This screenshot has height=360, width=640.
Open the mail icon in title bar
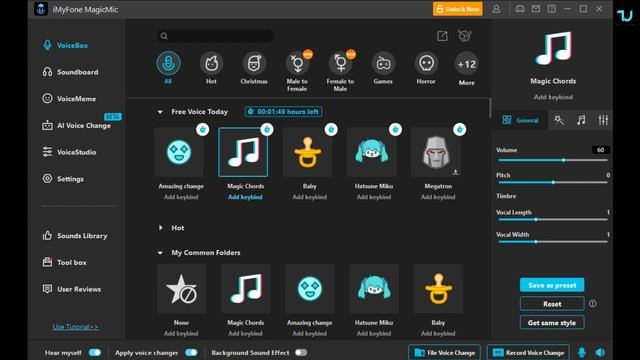coord(536,9)
